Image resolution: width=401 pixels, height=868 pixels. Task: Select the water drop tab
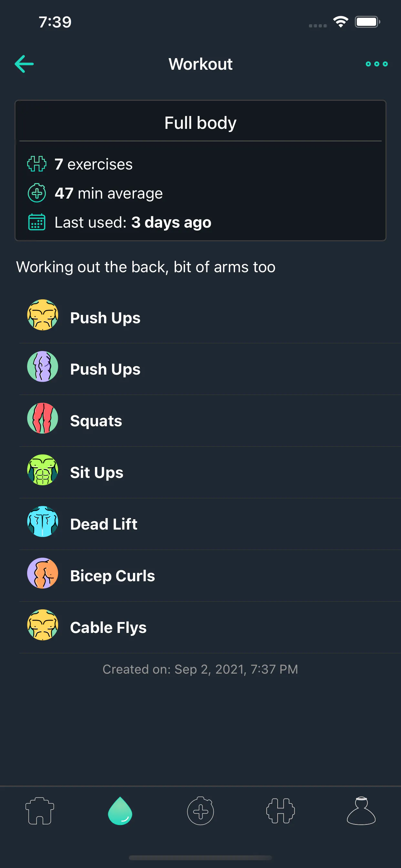point(120,811)
